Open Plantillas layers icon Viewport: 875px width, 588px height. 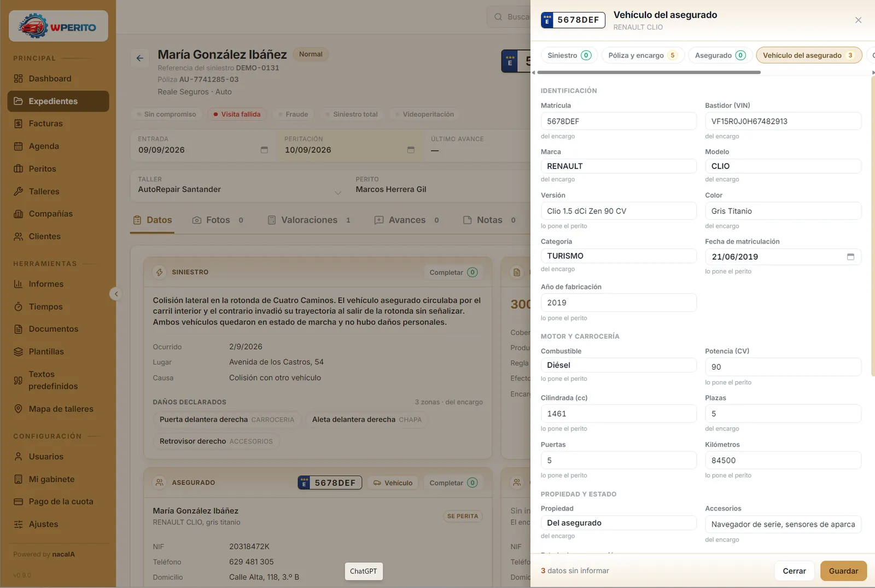point(18,352)
